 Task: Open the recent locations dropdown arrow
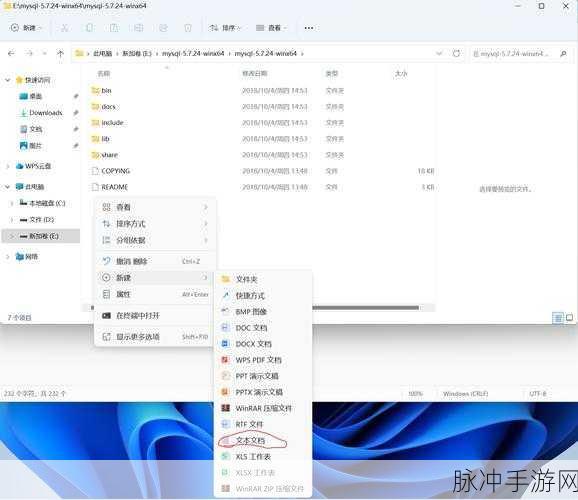pyautogui.click(x=45, y=53)
